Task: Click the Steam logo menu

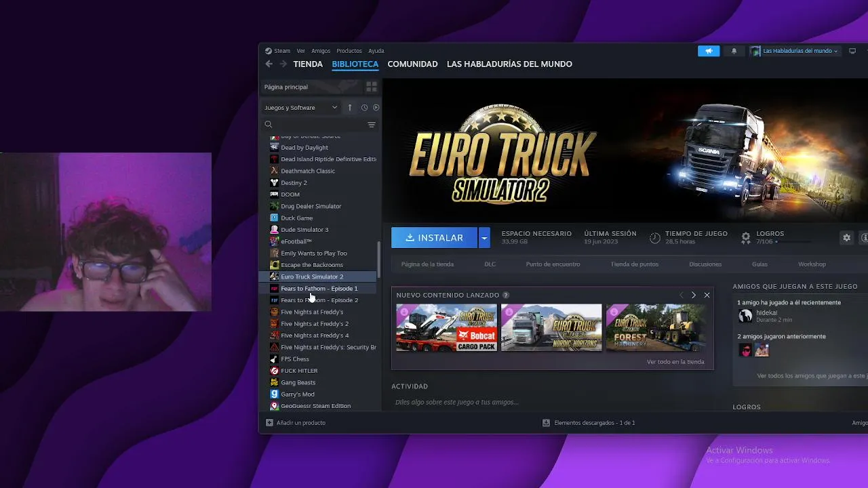Action: point(277,51)
